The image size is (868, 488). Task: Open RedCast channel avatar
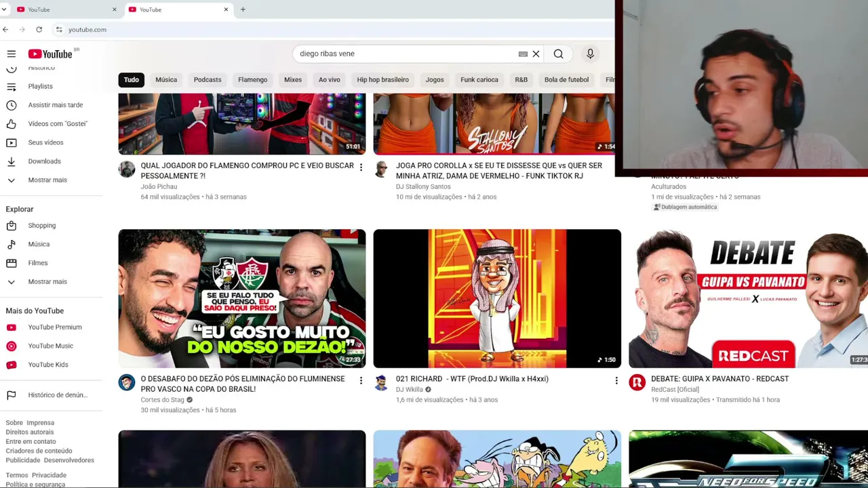(x=637, y=383)
